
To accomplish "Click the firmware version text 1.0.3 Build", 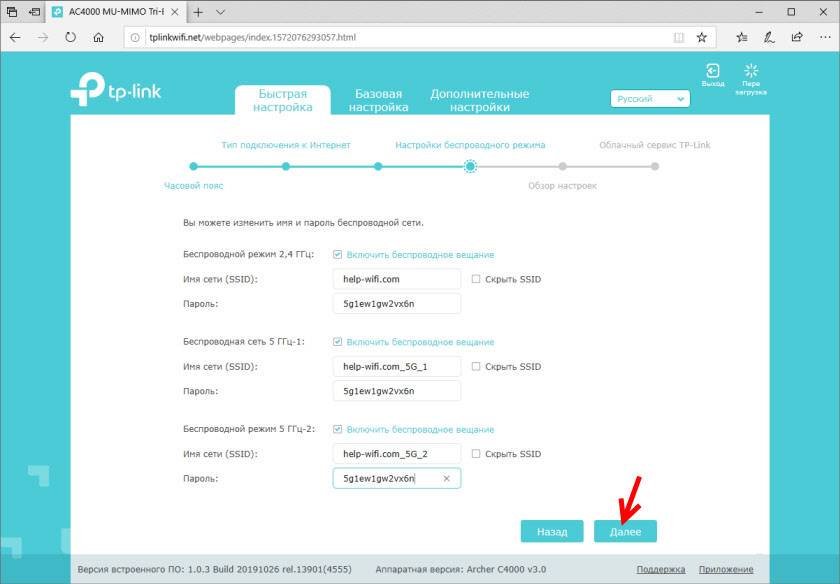I will [214, 570].
